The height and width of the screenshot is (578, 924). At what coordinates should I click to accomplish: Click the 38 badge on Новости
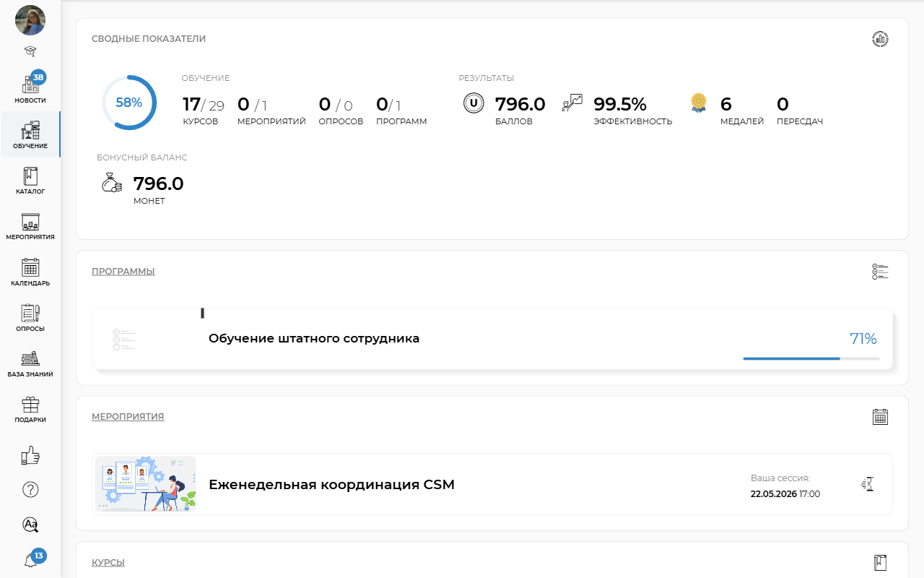tap(38, 77)
